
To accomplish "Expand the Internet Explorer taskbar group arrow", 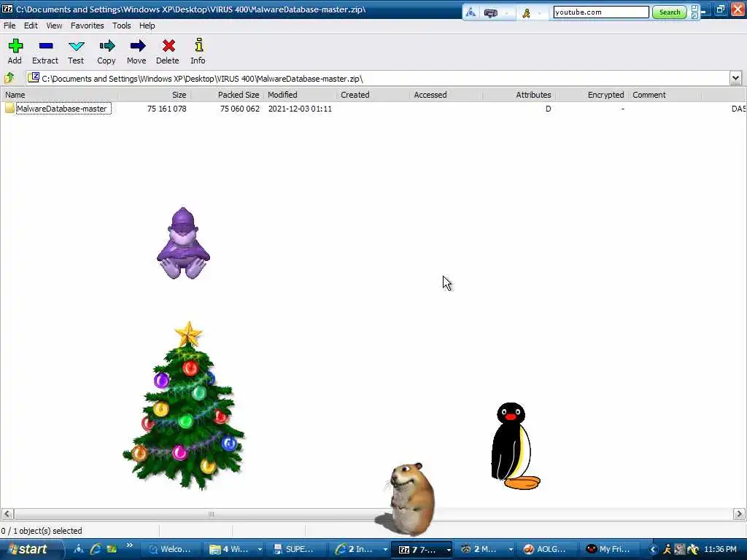I will click(385, 550).
